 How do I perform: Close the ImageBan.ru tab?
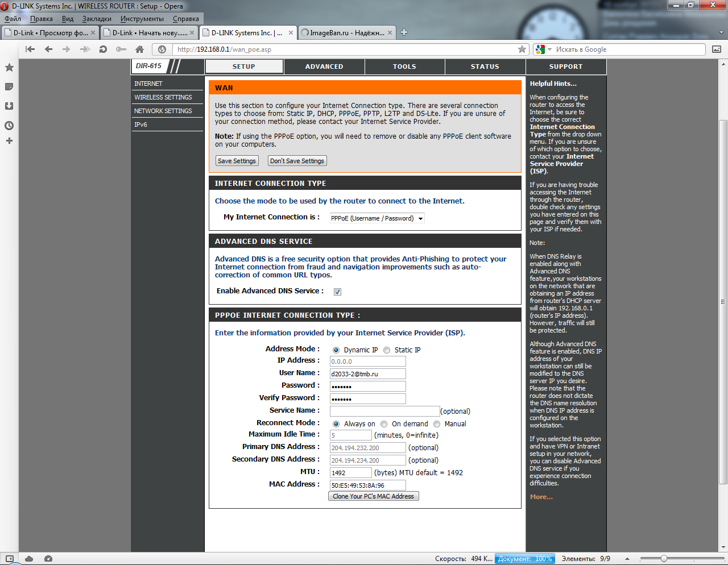pos(390,33)
